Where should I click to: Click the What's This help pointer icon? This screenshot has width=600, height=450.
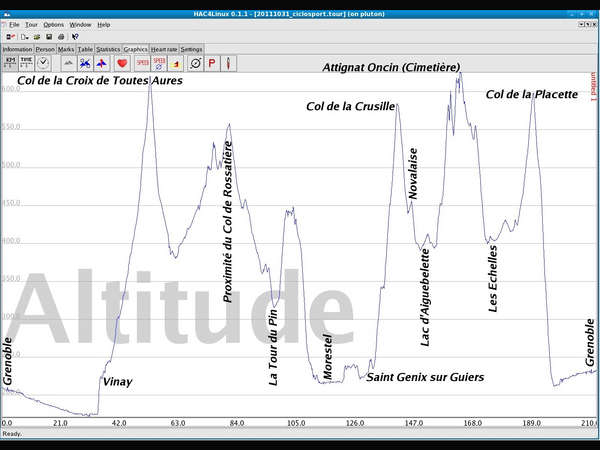point(75,36)
